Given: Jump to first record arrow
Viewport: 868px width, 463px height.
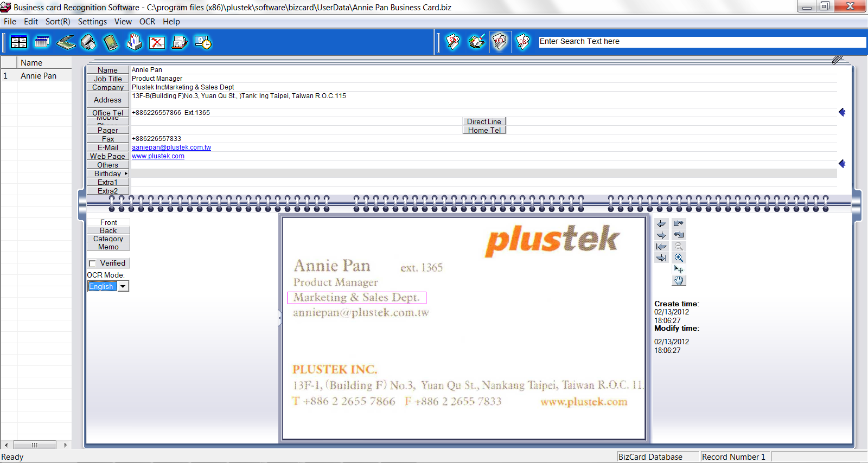Looking at the screenshot, I should point(661,246).
